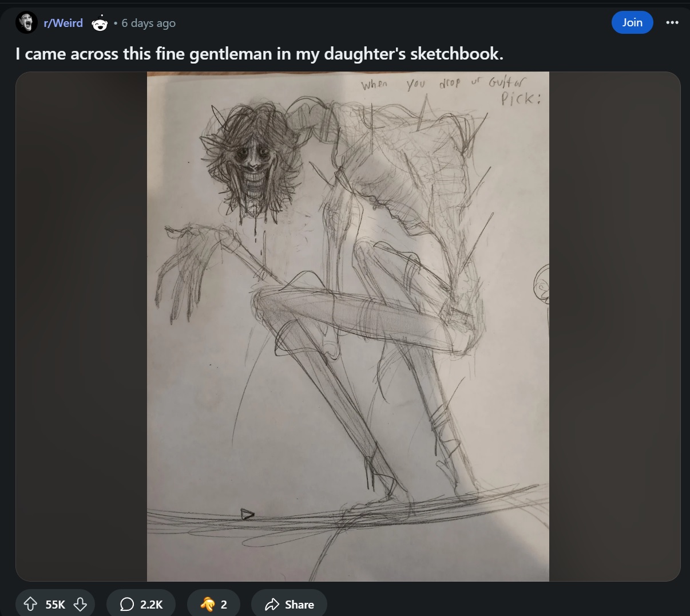
Task: Upvote the post with the up arrow
Action: (x=30, y=604)
